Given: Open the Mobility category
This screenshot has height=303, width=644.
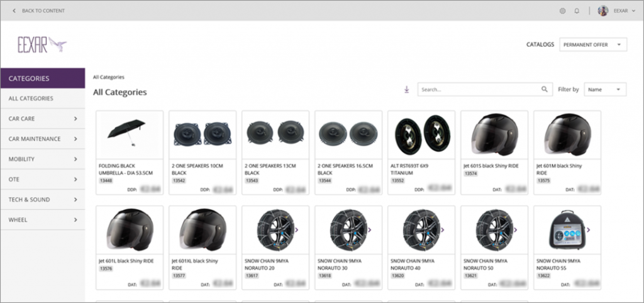Looking at the screenshot, I should click(x=43, y=159).
